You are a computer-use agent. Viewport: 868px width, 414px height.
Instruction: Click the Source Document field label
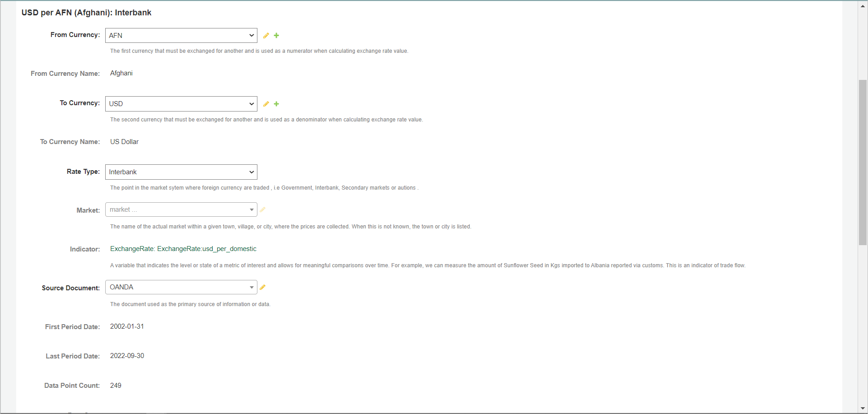click(x=70, y=288)
